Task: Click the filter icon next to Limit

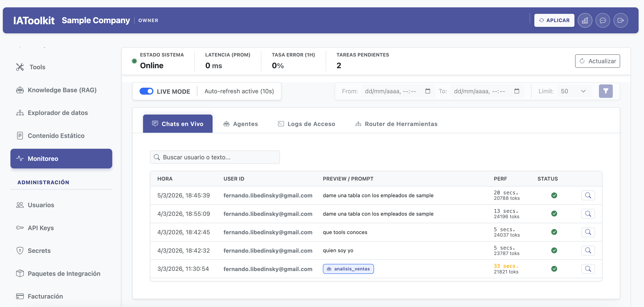Action: click(x=606, y=91)
